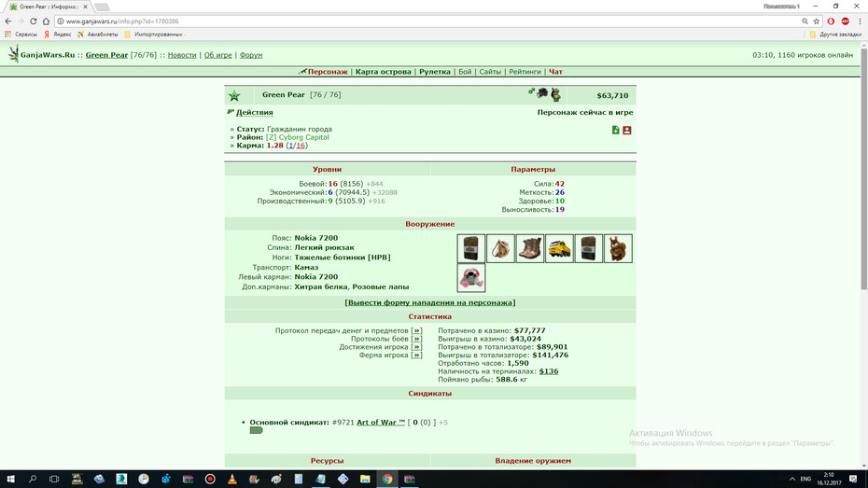Screen dimensions: 868x488
Task: Bookmark this page with star icon
Action: tap(817, 21)
